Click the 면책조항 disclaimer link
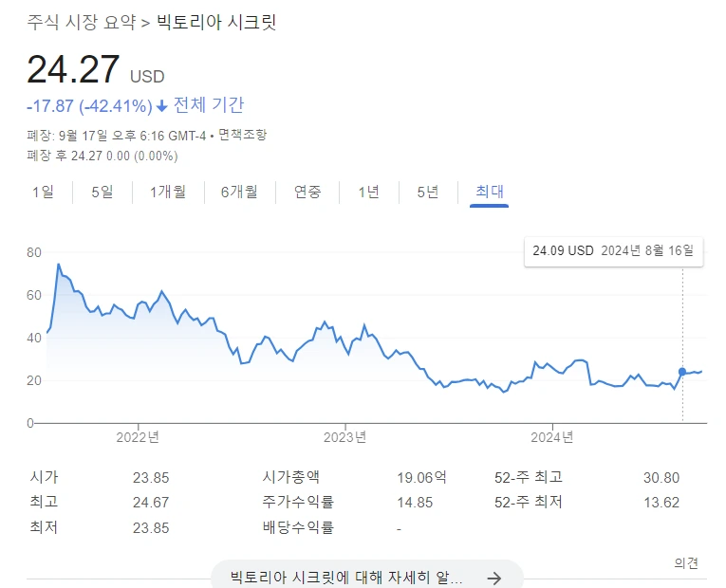Viewport: 726px width, 588px height. tap(242, 135)
